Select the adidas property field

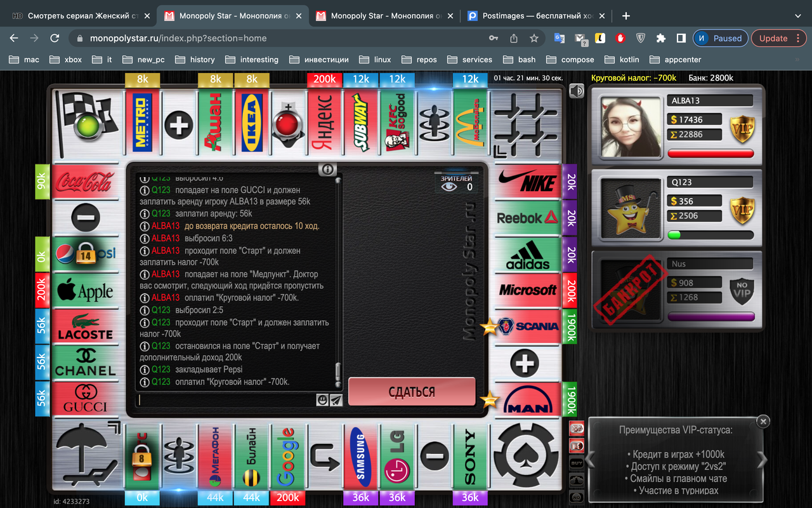[x=528, y=254]
